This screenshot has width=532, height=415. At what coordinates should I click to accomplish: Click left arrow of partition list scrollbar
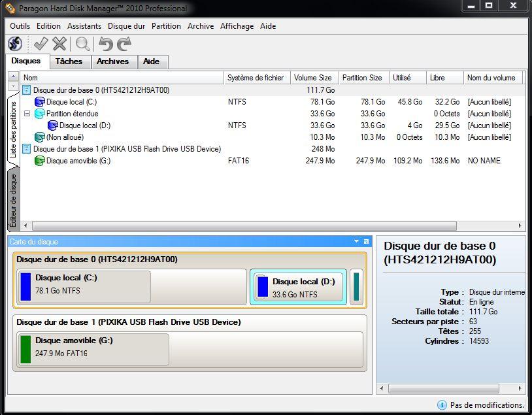point(25,225)
